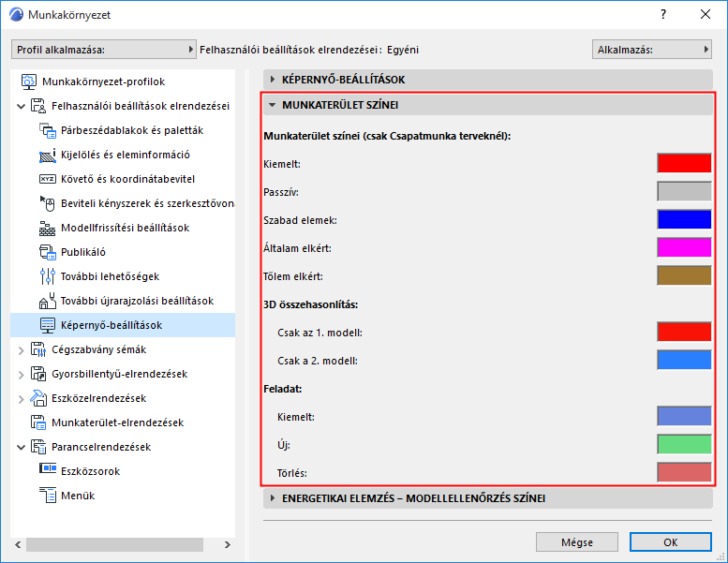Open the Profil alkalmazása dropdown
Screen dimensions: 728x563
104,50
